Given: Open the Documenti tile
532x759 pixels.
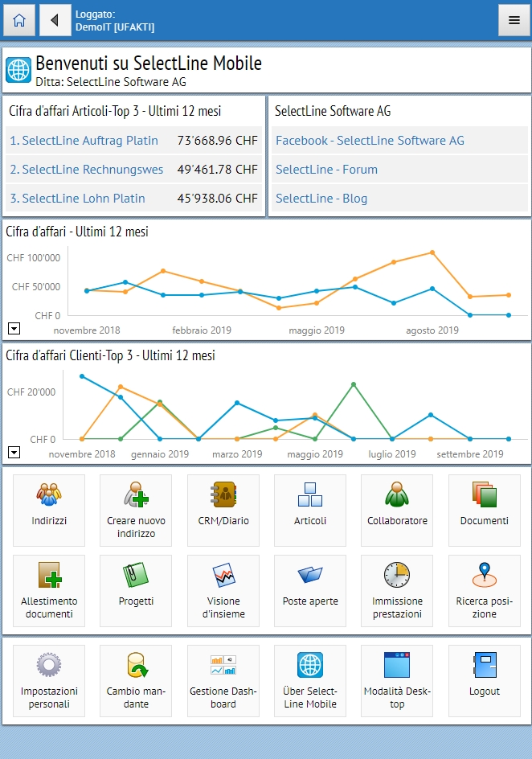Looking at the screenshot, I should pos(485,511).
